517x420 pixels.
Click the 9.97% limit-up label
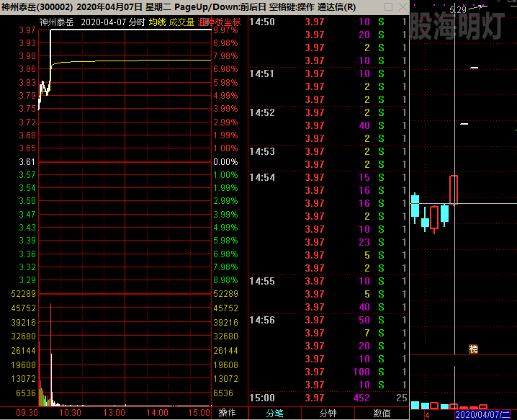225,30
